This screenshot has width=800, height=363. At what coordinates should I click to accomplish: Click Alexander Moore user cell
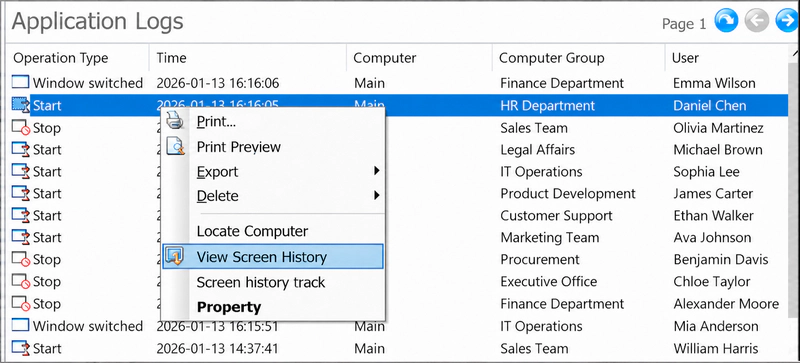[x=726, y=304]
